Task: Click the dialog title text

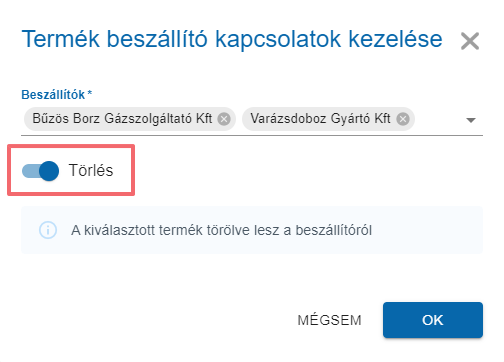Action: click(x=232, y=40)
